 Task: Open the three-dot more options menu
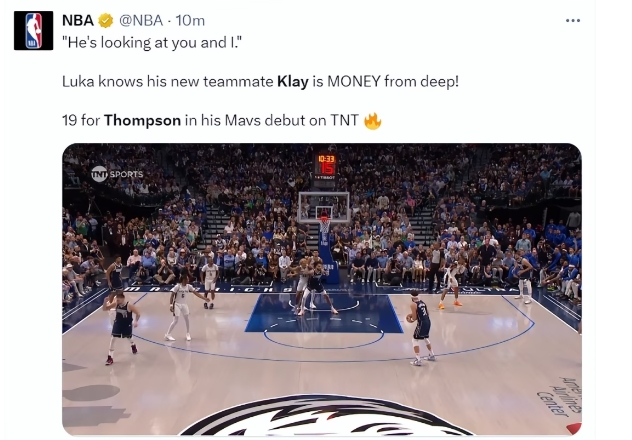click(x=573, y=20)
